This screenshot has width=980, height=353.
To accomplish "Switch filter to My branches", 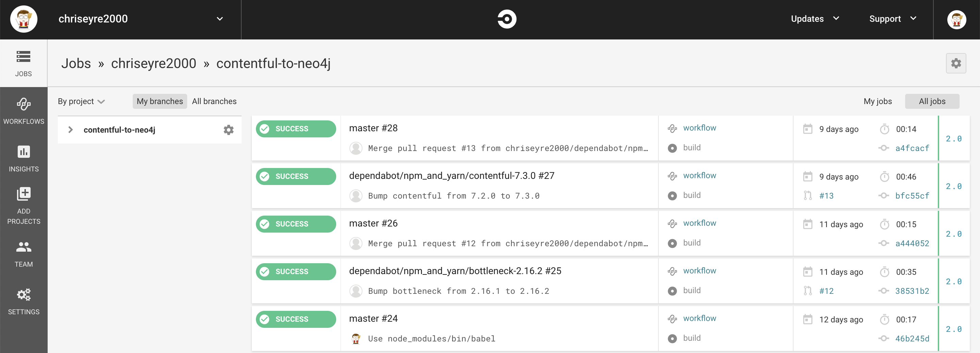I will (x=160, y=102).
